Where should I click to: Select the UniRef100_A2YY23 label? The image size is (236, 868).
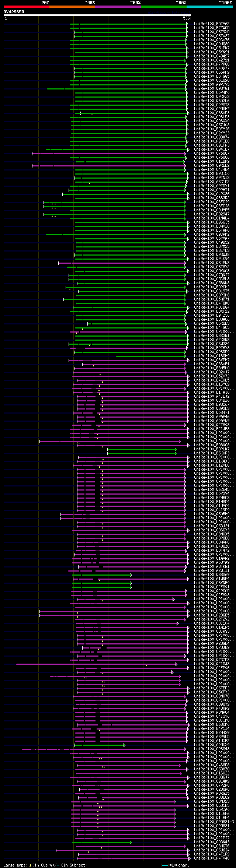[x=212, y=133]
